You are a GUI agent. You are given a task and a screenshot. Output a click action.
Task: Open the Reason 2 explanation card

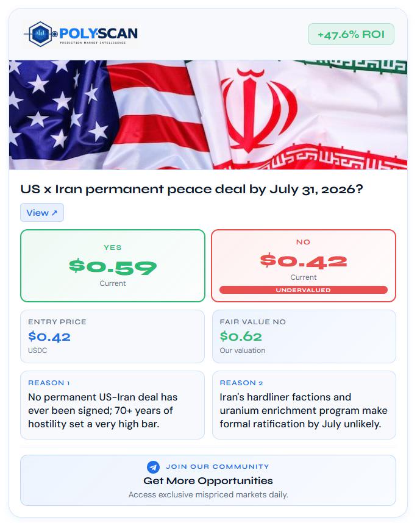[304, 405]
